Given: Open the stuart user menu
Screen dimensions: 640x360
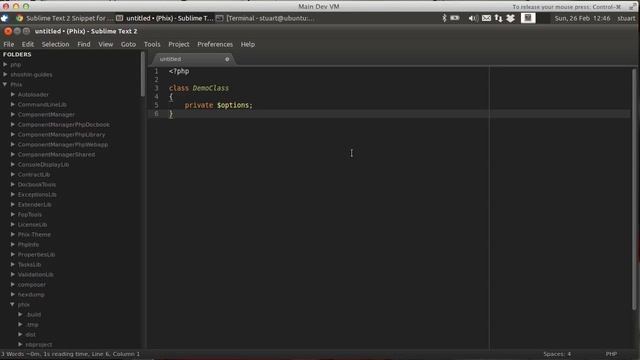Looking at the screenshot, I should [x=626, y=18].
